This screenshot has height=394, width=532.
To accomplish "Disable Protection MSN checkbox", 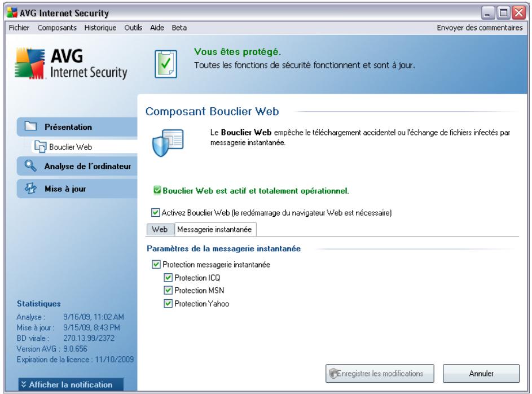I will pos(168,291).
